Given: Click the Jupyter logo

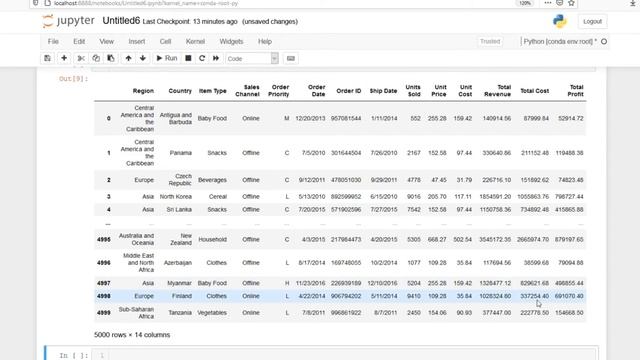Looking at the screenshot, I should (68, 21).
